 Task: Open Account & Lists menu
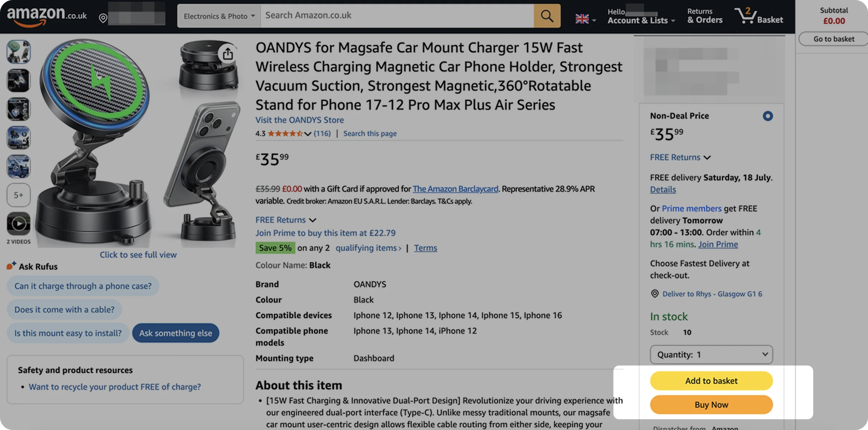pyautogui.click(x=641, y=16)
